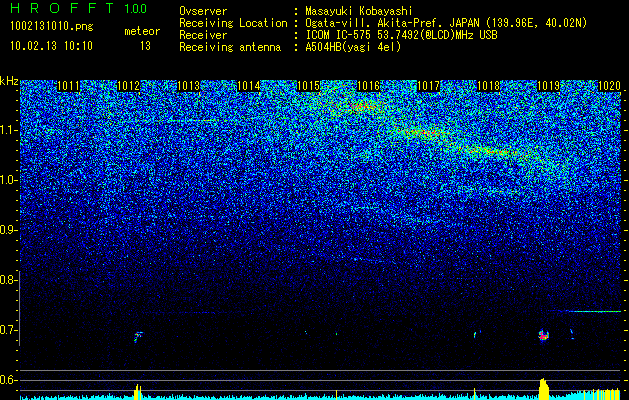
Task: Click the bright red meteor echo near 1019
Action: coord(543,335)
